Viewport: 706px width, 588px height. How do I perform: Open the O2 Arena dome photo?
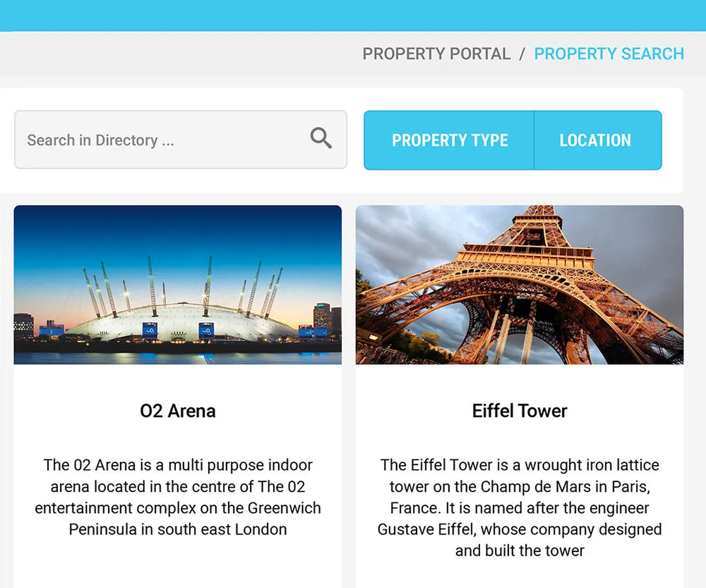(x=178, y=285)
